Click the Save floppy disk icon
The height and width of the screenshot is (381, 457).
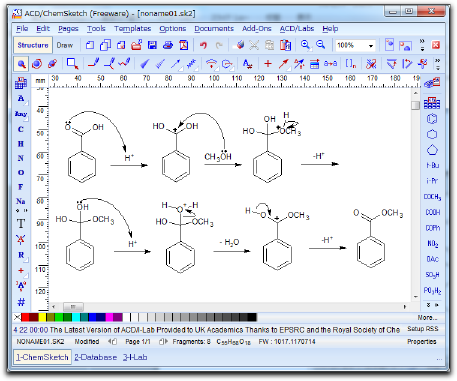pos(152,45)
